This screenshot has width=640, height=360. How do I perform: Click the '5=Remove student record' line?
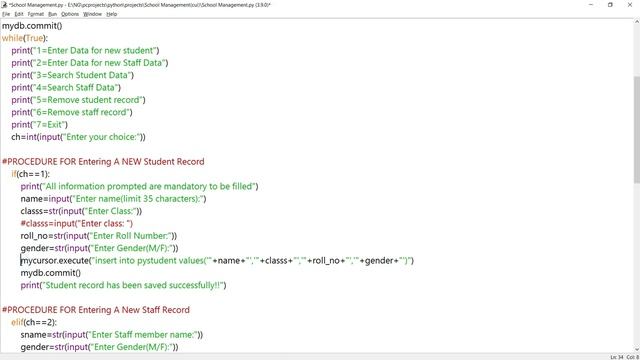(x=78, y=100)
